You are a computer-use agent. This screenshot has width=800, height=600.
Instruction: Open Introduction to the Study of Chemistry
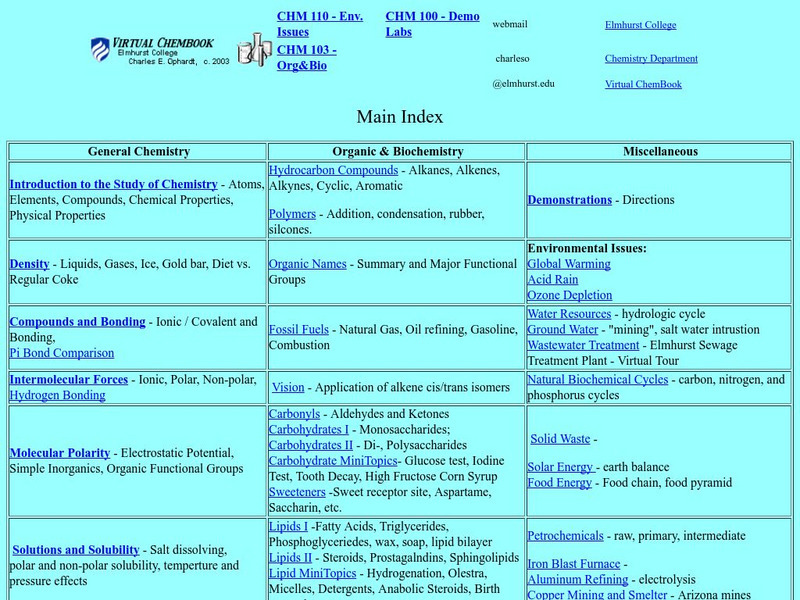pos(113,184)
